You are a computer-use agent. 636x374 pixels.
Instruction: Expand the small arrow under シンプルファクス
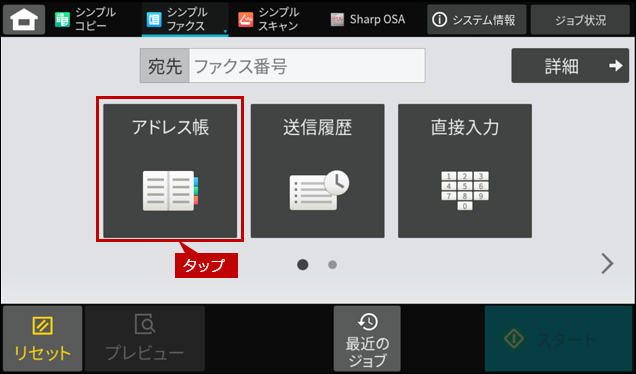click(225, 32)
